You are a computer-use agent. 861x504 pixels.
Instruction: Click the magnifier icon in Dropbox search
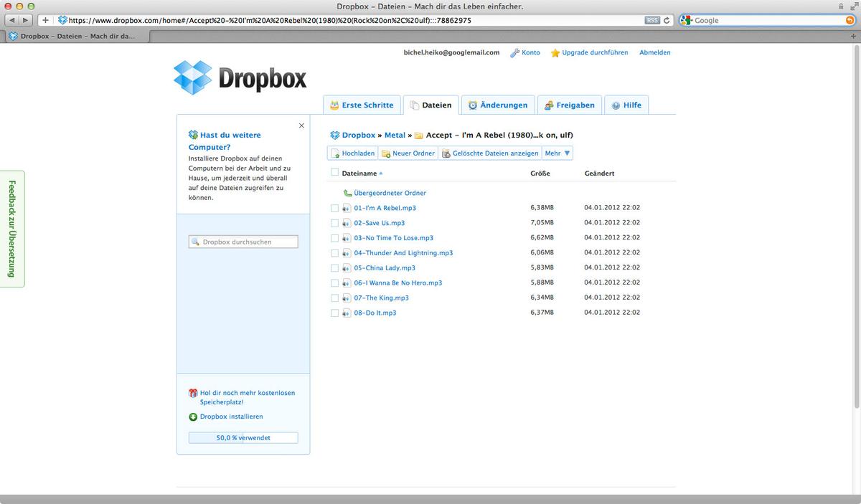click(195, 242)
